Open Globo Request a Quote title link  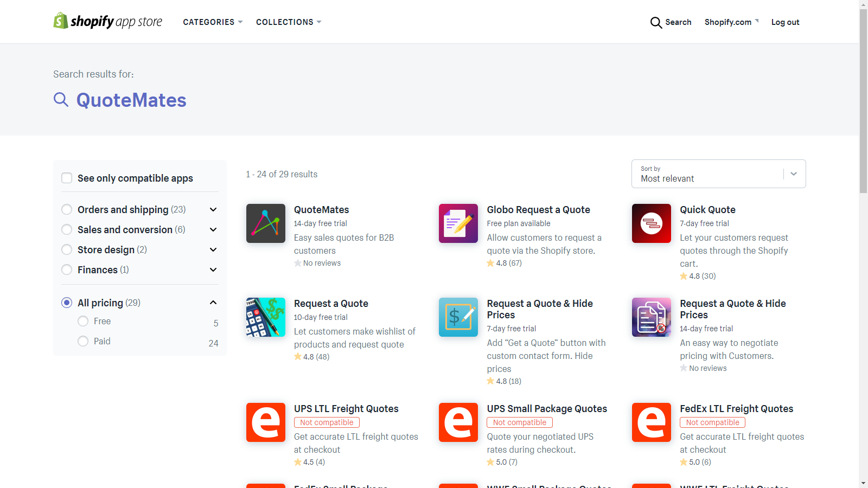tap(538, 210)
